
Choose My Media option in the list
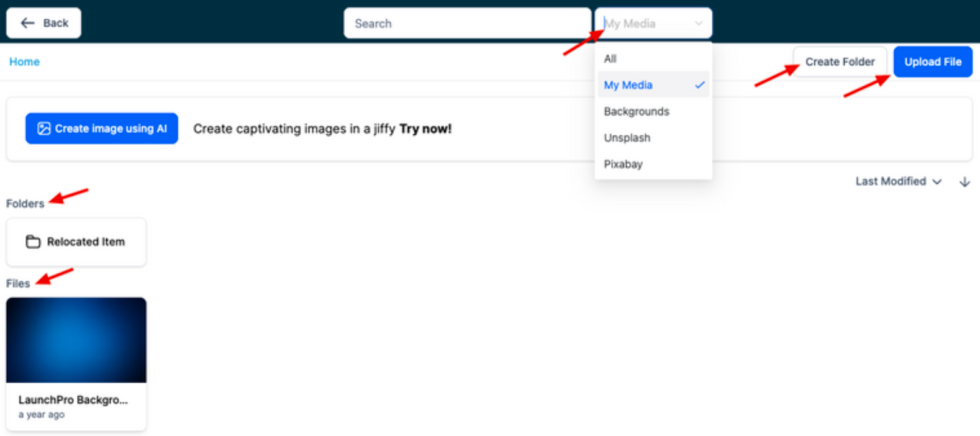click(x=653, y=84)
